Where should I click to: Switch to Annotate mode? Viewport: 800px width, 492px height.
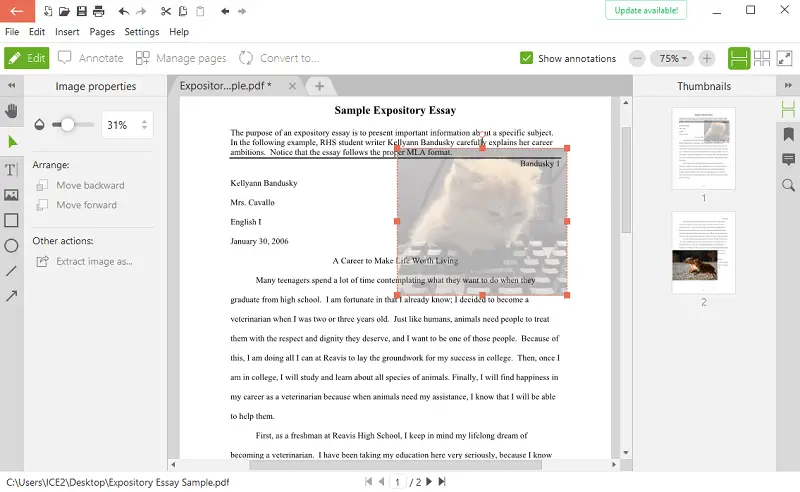(x=91, y=58)
